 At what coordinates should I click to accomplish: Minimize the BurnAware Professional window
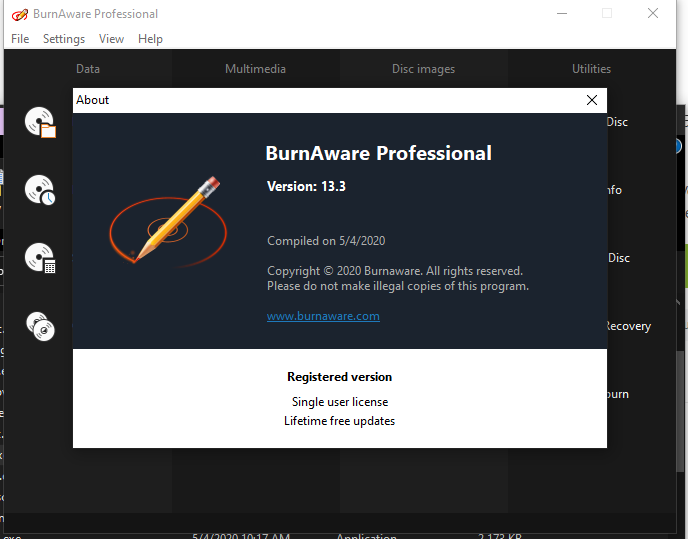click(x=562, y=14)
